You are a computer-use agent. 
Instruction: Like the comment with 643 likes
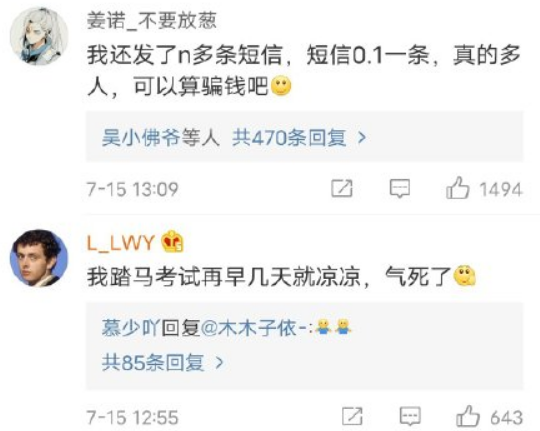pyautogui.click(x=468, y=415)
